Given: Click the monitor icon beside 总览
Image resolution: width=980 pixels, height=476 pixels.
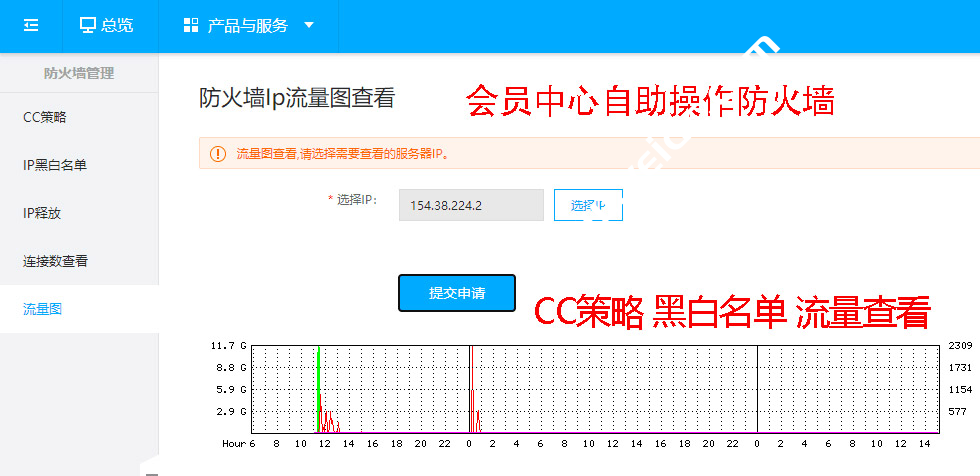Looking at the screenshot, I should [x=88, y=26].
